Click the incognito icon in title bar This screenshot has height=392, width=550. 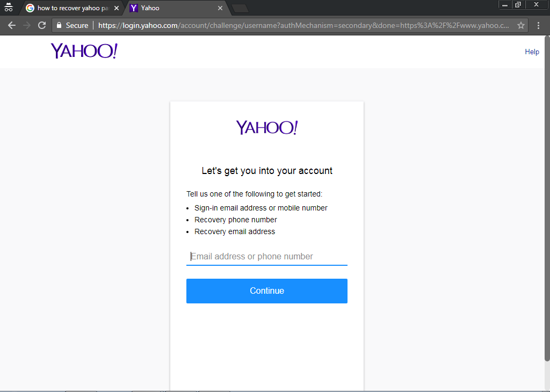9,8
